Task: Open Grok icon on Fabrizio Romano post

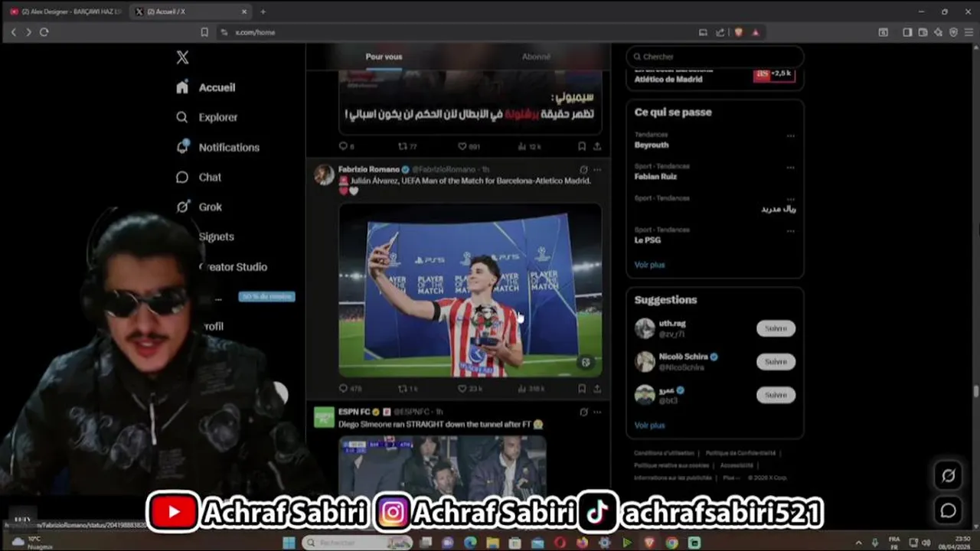Action: 583,169
